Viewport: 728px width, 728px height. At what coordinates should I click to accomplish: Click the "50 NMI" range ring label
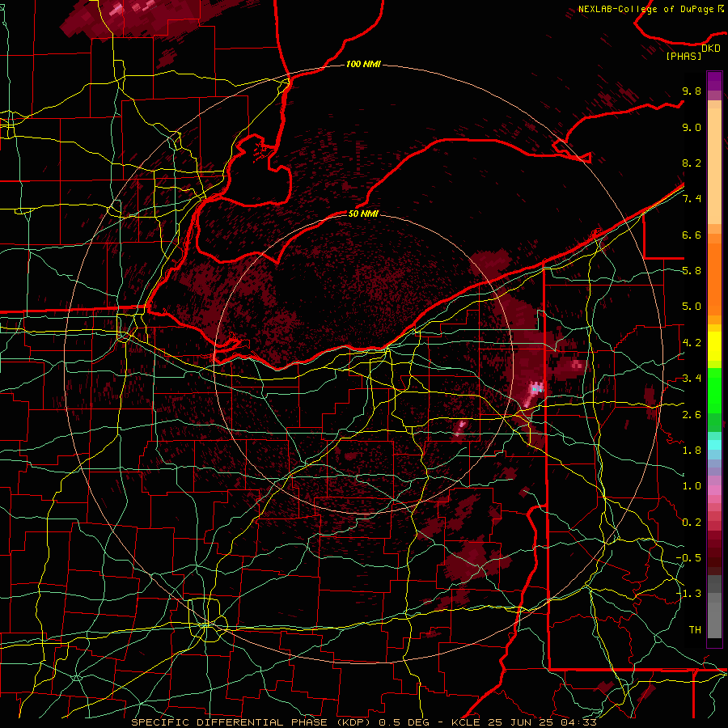coord(363,214)
